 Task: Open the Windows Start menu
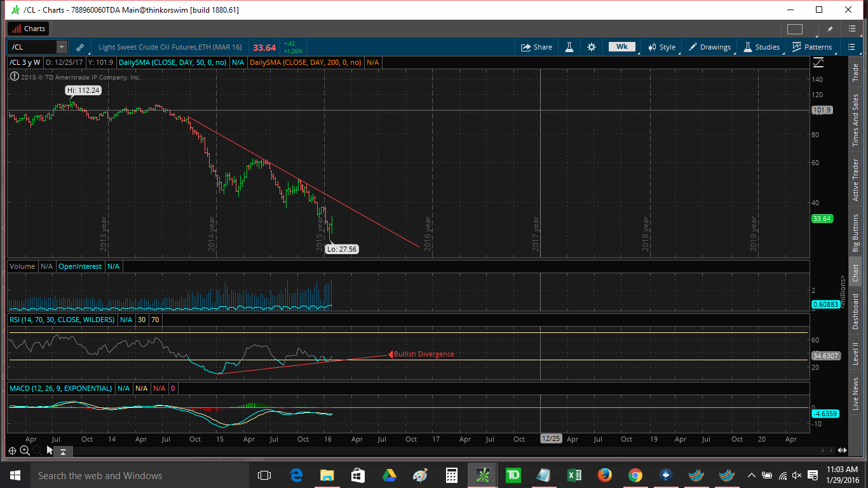pos(15,475)
